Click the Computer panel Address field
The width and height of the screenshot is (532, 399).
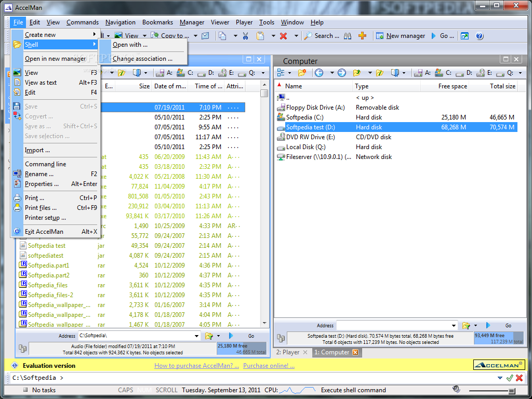pos(397,325)
